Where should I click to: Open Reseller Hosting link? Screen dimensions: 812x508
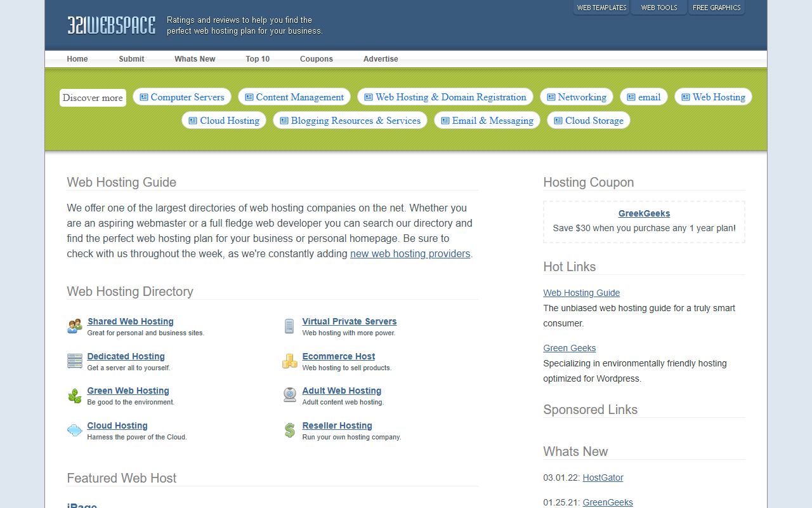point(337,426)
